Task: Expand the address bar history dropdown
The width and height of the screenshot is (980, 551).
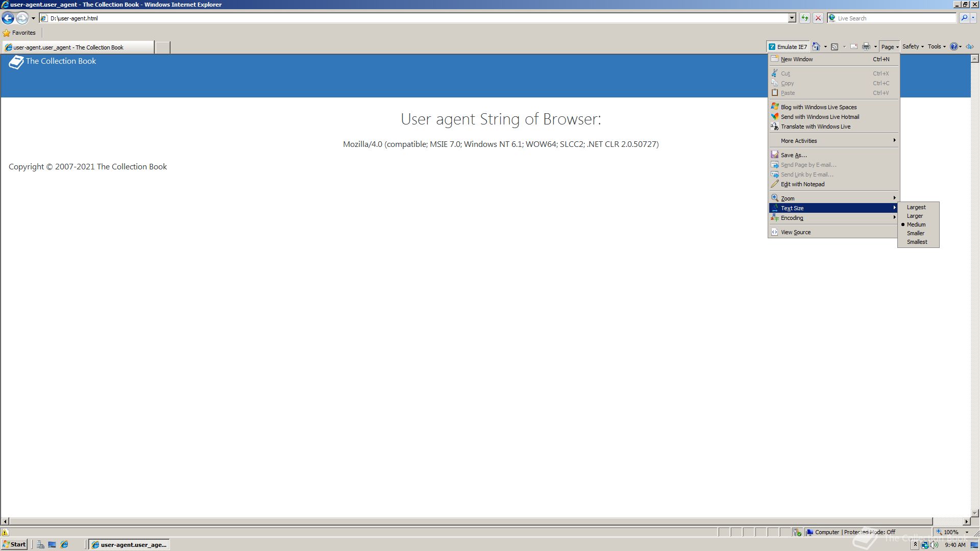Action: click(x=792, y=18)
